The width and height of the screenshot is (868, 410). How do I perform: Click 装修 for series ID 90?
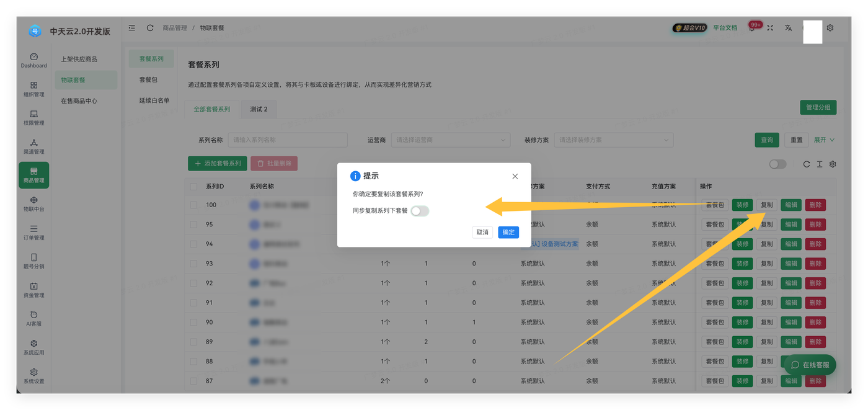pyautogui.click(x=743, y=322)
